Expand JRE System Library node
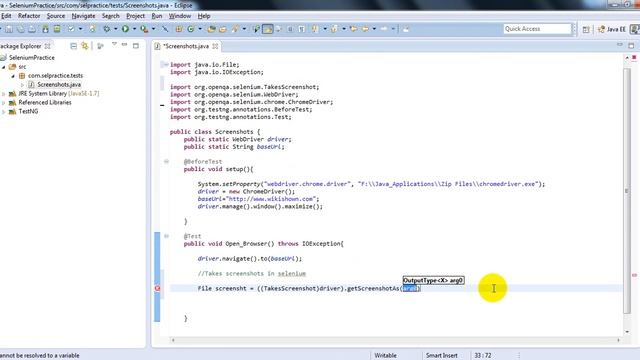Screen dimensions: 640x360 pyautogui.click(x=4, y=93)
